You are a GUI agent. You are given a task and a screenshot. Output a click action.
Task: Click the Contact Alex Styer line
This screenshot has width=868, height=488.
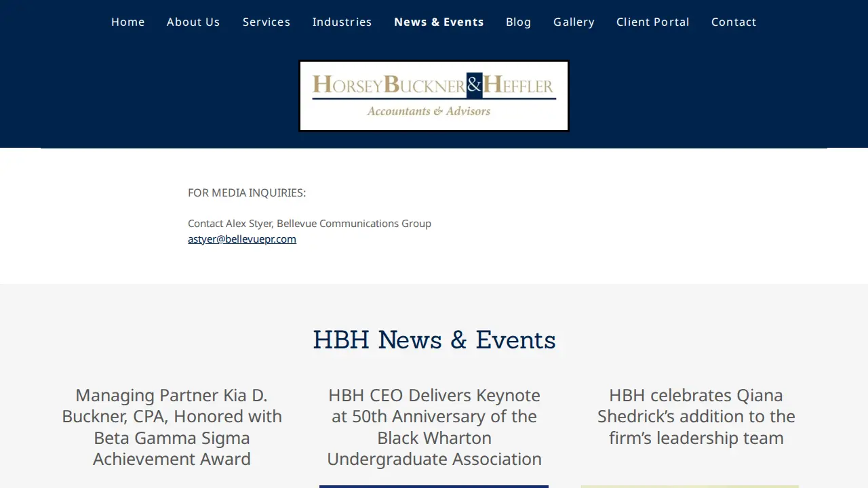[309, 224]
